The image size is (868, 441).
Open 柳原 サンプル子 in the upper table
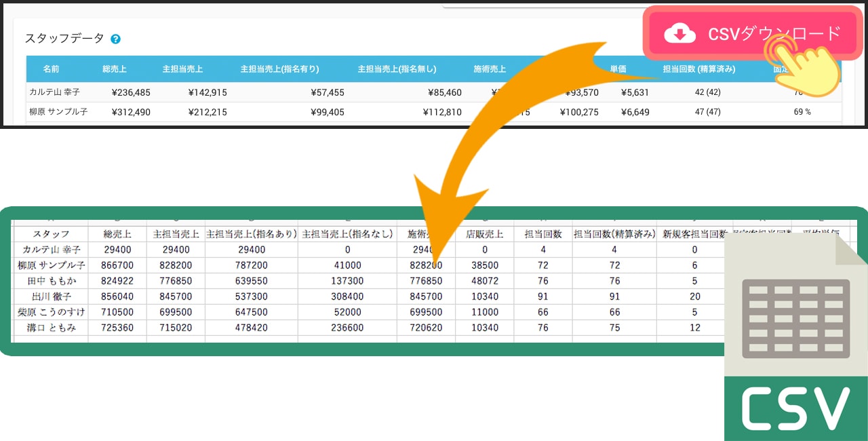click(58, 112)
